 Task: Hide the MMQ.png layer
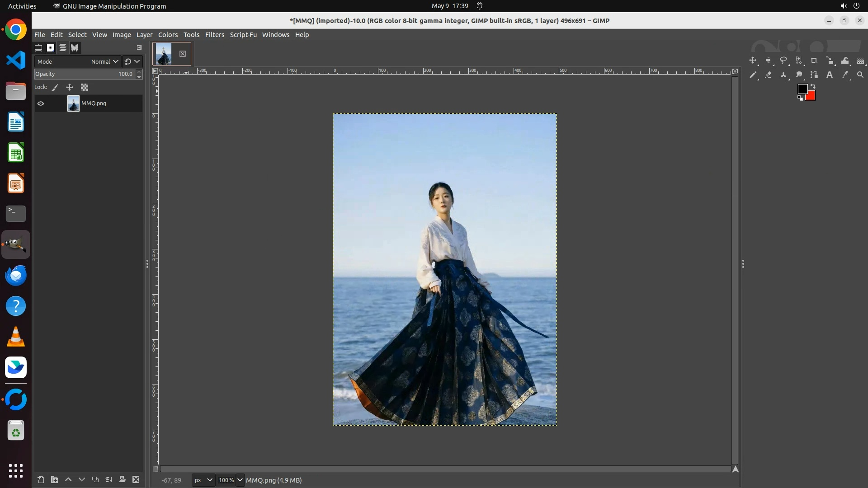tap(41, 103)
